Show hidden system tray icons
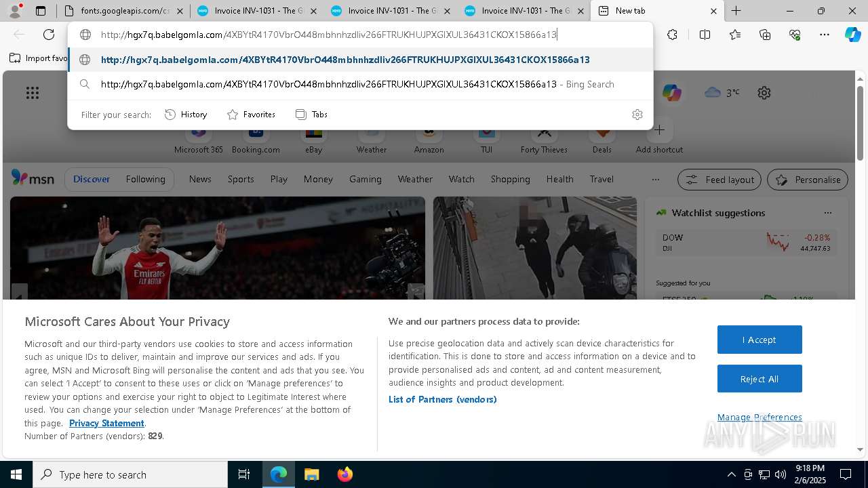Screen dimensions: 868x488 pyautogui.click(x=731, y=474)
